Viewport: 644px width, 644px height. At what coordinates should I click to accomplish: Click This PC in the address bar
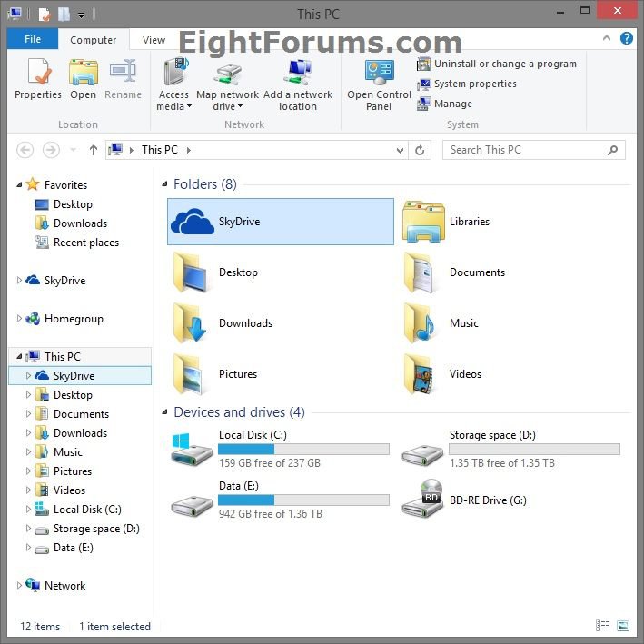pos(159,150)
